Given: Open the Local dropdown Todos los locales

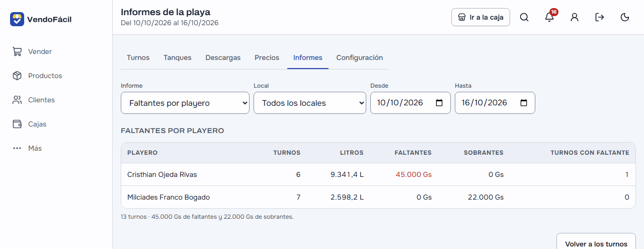Looking at the screenshot, I should click(310, 103).
